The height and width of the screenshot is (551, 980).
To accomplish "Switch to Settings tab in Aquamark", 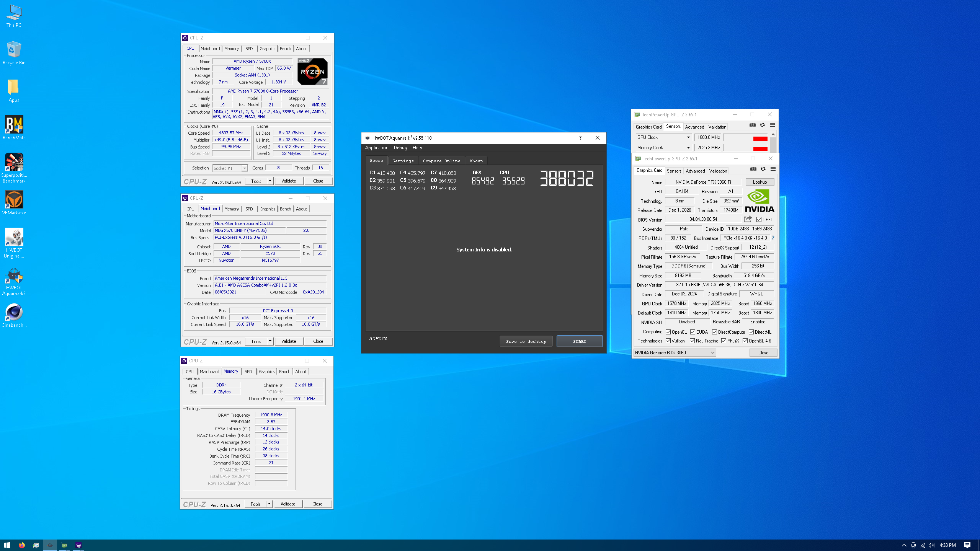I will [403, 161].
